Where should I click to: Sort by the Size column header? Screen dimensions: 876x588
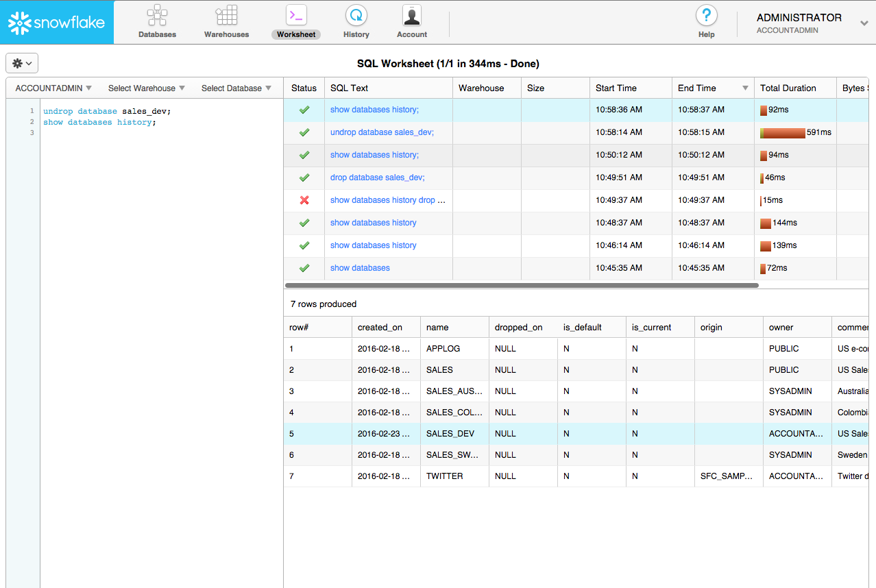(555, 88)
